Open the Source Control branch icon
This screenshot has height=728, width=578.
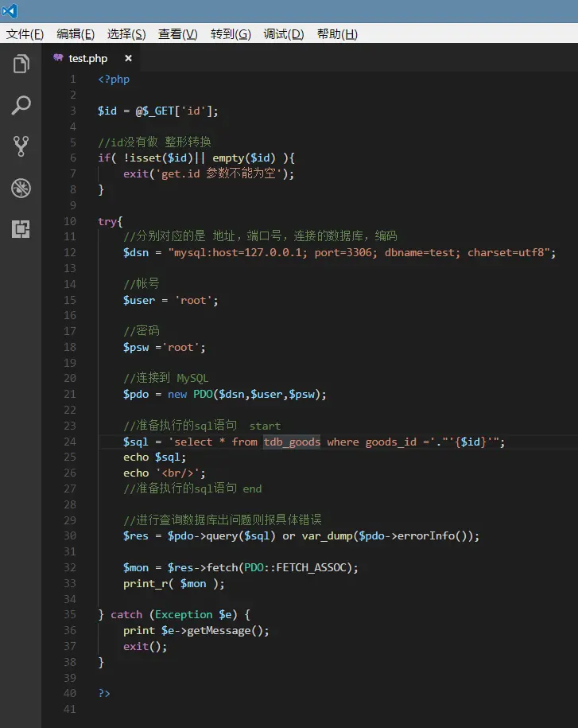click(x=21, y=146)
